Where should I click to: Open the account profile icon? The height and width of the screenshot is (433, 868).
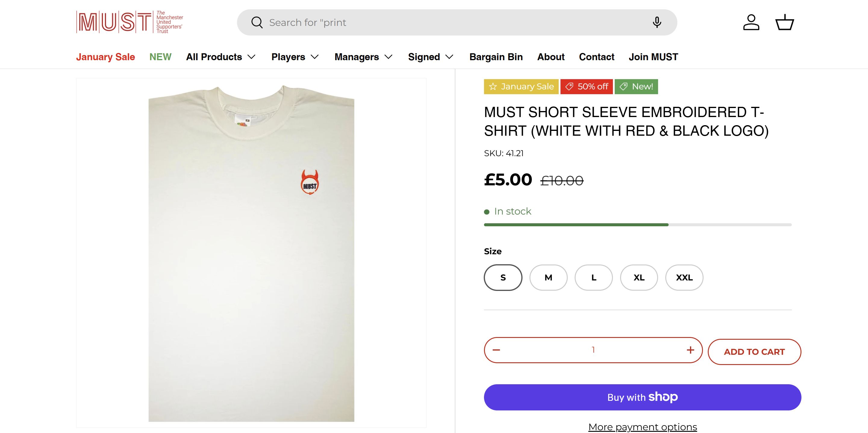pos(751,23)
